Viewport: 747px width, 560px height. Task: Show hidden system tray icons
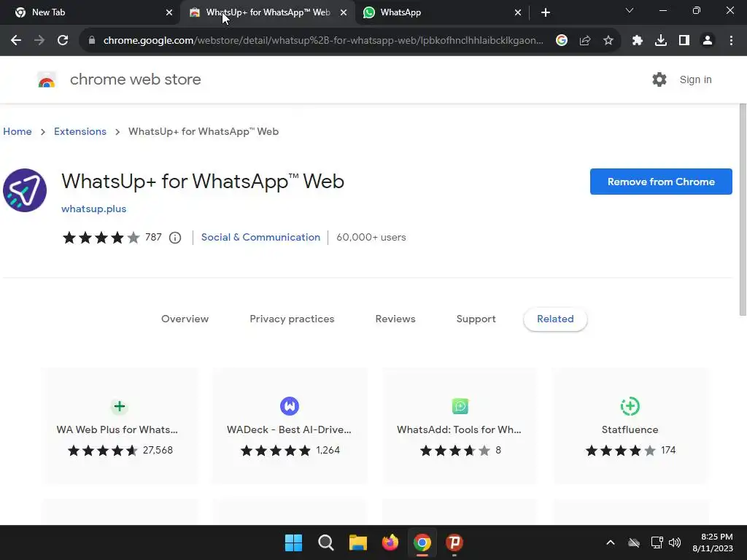pyautogui.click(x=611, y=542)
